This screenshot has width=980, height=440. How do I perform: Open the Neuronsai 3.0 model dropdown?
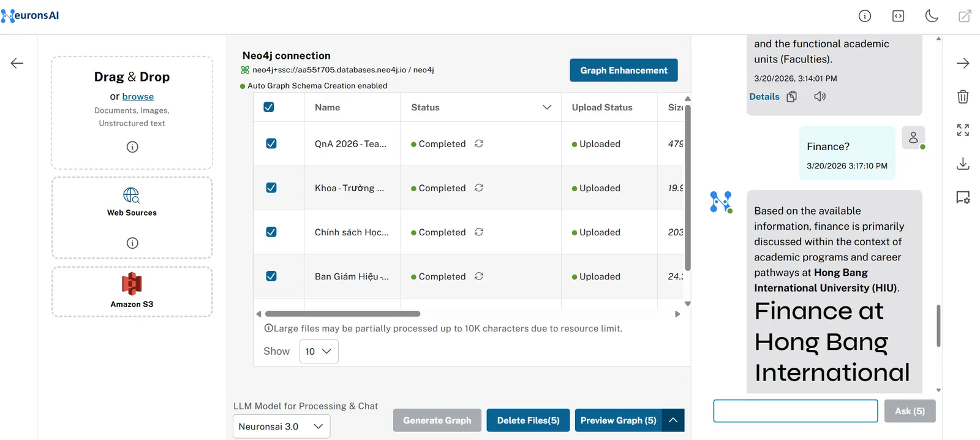[x=281, y=427]
